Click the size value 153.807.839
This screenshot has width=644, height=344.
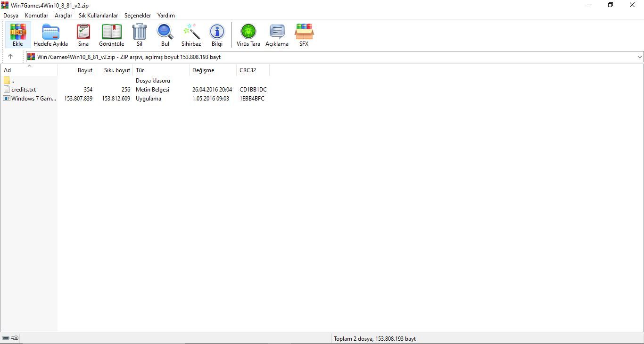tap(78, 99)
